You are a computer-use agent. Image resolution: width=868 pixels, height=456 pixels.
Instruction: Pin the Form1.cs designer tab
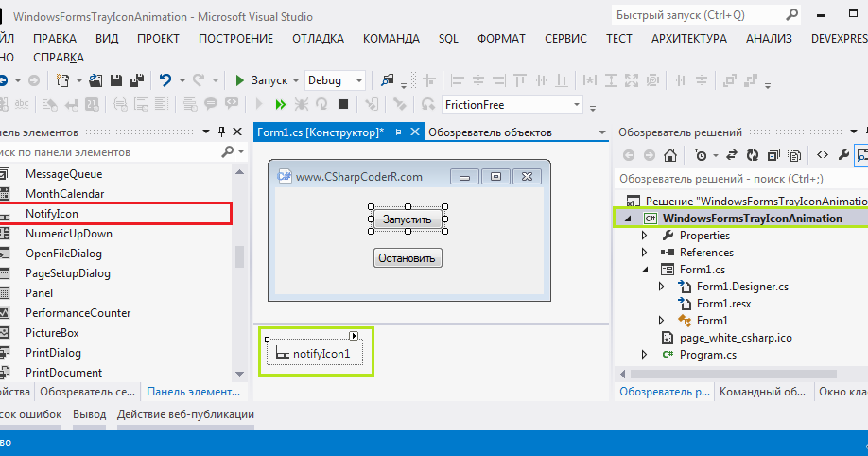[x=397, y=132]
